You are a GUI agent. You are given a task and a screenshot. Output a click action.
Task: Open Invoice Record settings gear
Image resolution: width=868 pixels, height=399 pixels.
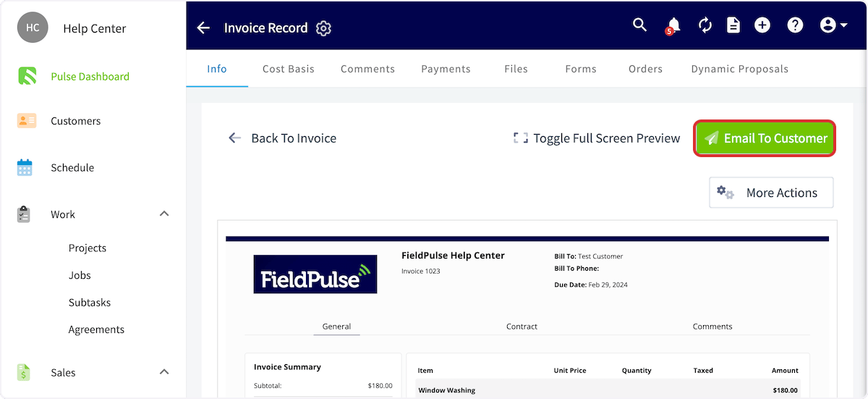pos(323,28)
